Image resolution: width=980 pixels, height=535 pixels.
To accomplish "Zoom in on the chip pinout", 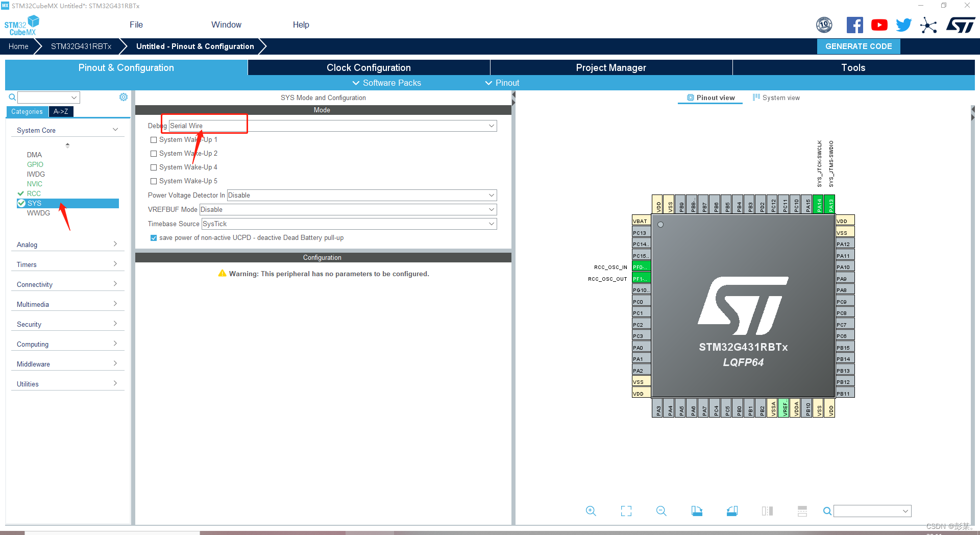I will [x=591, y=511].
